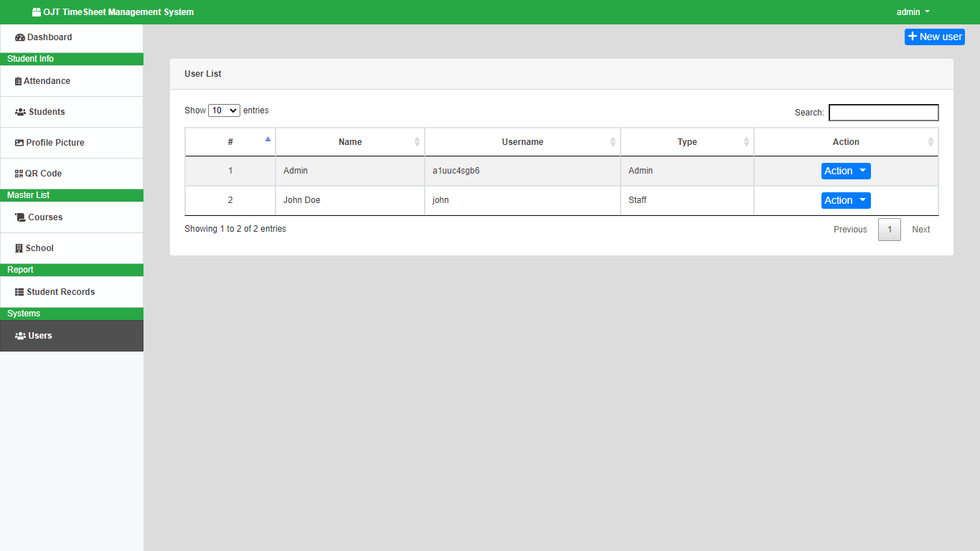980x551 pixels.
Task: Click the Next pagination button
Action: 921,230
